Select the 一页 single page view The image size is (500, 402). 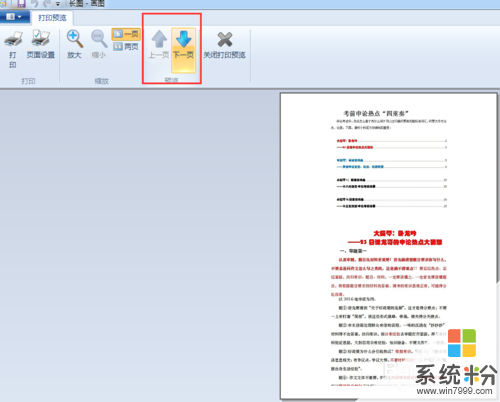[126, 34]
